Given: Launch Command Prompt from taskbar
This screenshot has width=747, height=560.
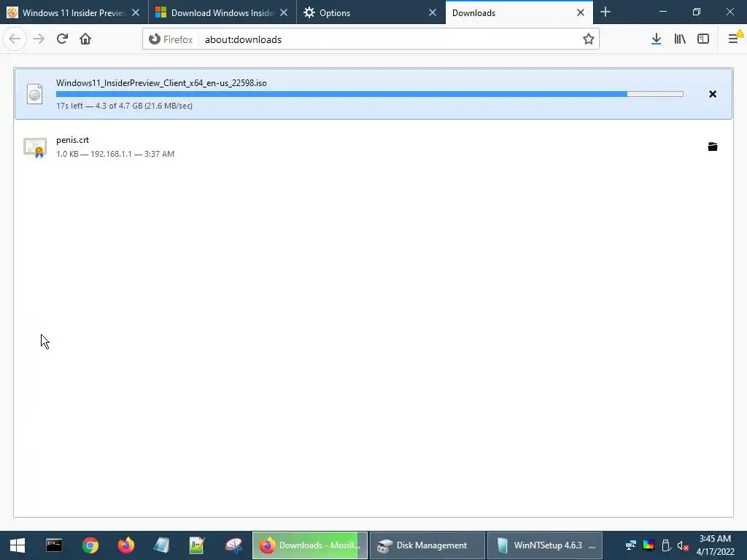Looking at the screenshot, I should click(54, 545).
